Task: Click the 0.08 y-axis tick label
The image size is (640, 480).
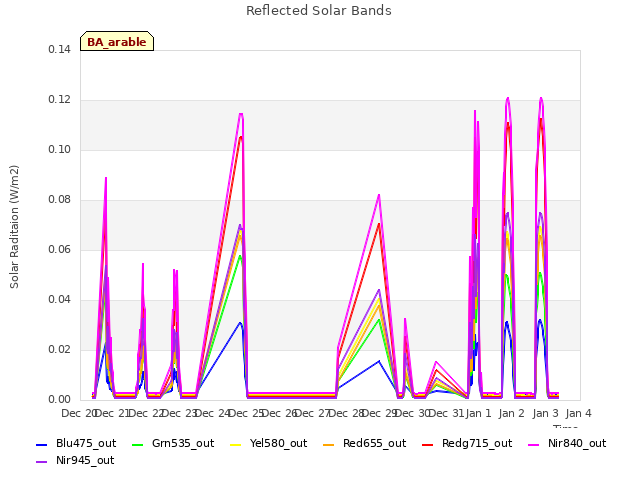Action: tap(59, 200)
